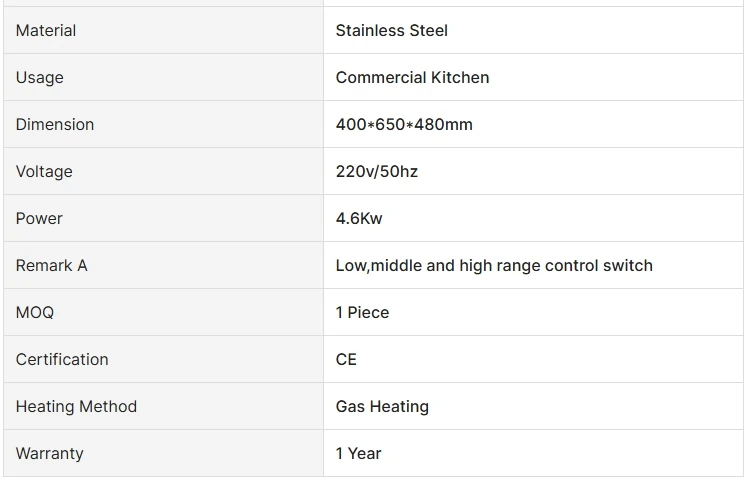Select the Heating Method label
The height and width of the screenshot is (487, 754).
coord(76,407)
